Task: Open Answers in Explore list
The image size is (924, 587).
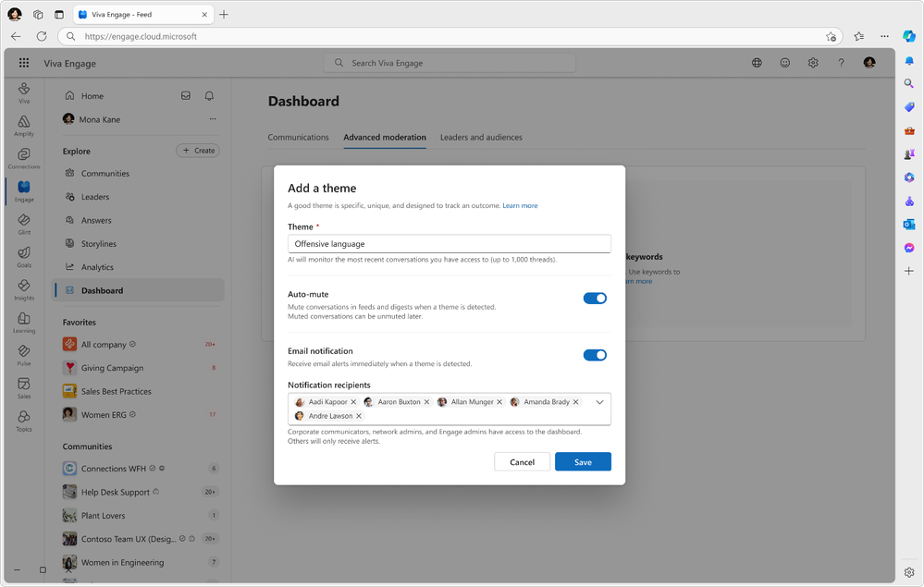Action: coord(138,221)
